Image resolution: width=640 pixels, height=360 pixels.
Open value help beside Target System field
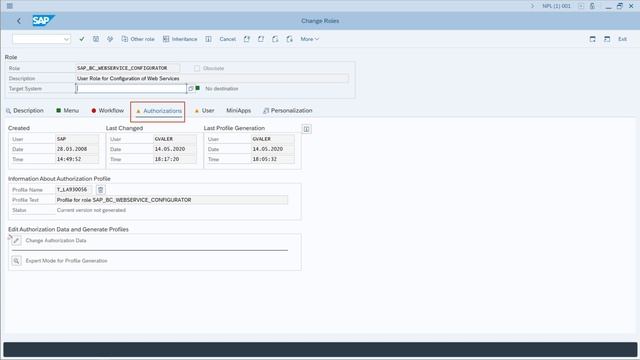191,89
